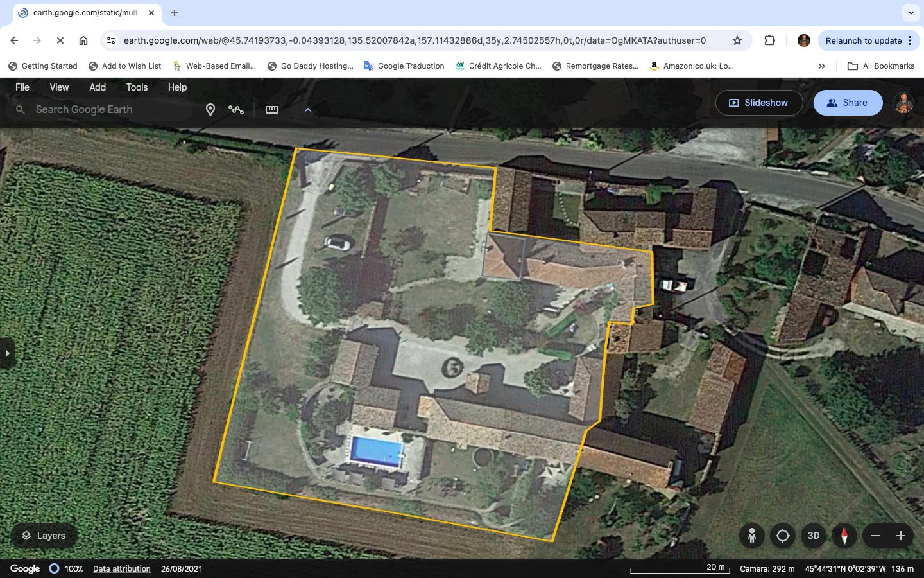Select the coordinates readout in status bar
The width and height of the screenshot is (924, 578).
click(x=846, y=569)
